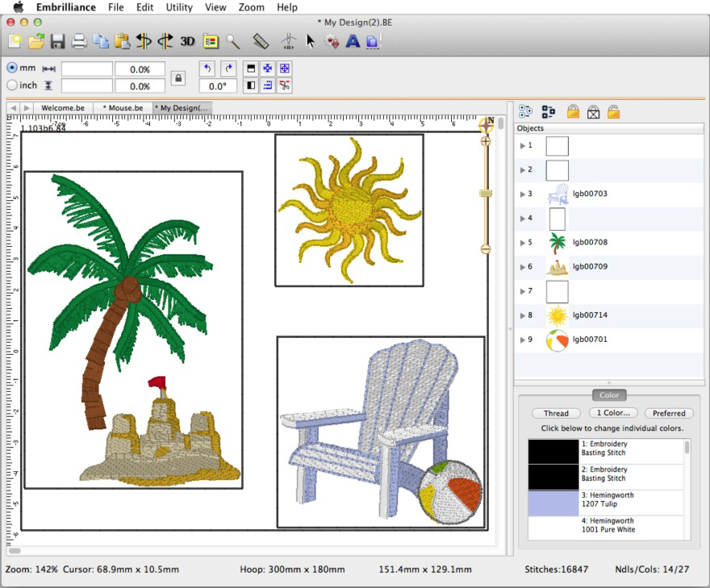This screenshot has height=588, width=710.
Task: Click the 1 Color button
Action: tap(612, 413)
